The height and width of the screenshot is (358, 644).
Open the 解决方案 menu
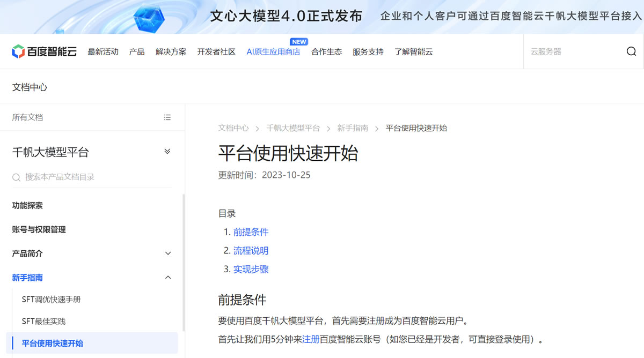click(171, 52)
